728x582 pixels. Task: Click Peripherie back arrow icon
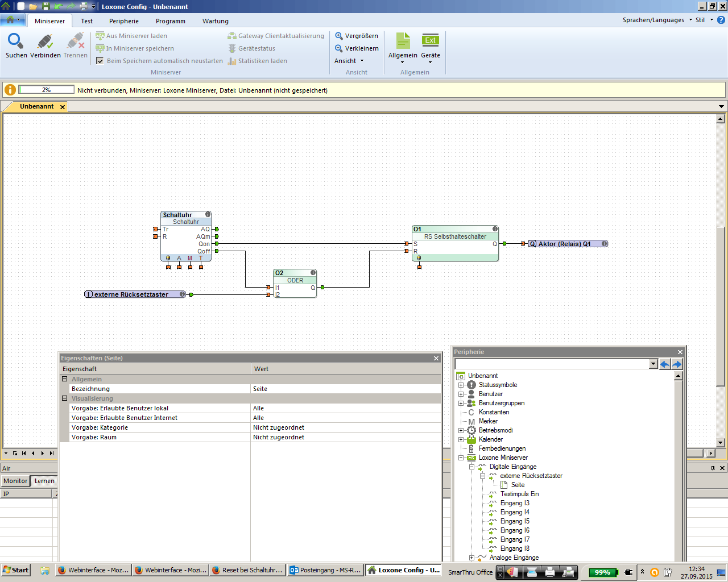point(664,364)
